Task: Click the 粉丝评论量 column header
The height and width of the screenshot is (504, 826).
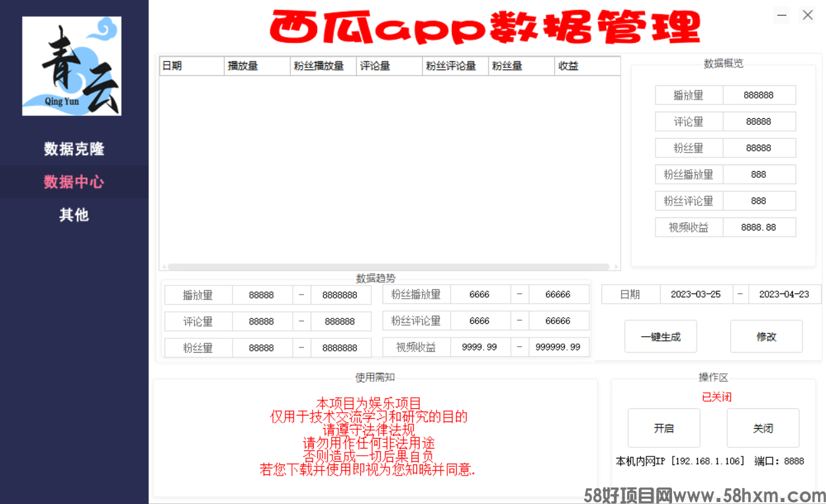Action: tap(455, 66)
